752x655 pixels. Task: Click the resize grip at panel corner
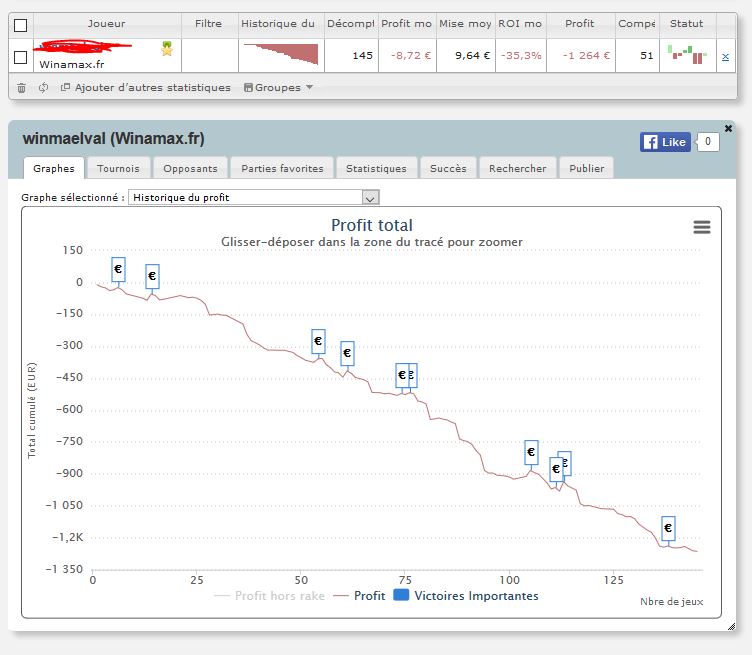click(731, 626)
